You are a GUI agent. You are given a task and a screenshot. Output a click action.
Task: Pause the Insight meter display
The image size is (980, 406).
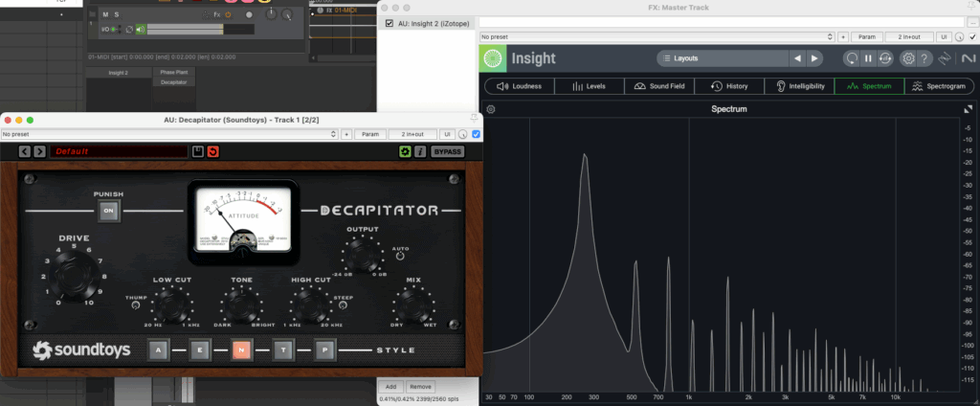[x=869, y=58]
